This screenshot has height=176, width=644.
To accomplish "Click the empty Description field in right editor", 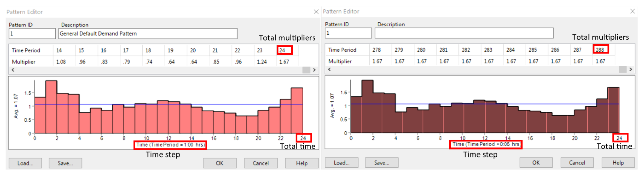I will coord(464,33).
